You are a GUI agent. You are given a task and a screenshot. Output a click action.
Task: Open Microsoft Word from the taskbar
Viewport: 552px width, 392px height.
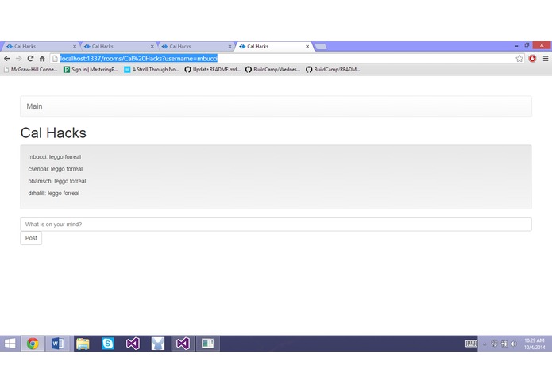pos(58,344)
